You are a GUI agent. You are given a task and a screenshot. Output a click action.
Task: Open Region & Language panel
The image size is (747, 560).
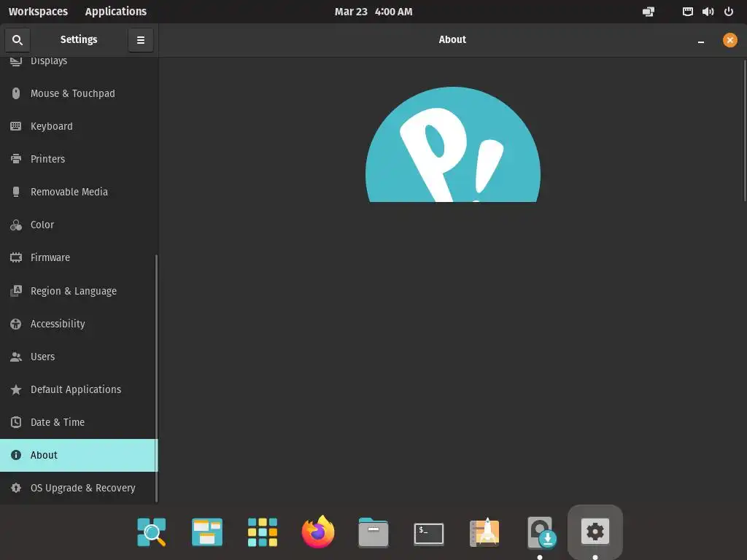click(x=79, y=290)
